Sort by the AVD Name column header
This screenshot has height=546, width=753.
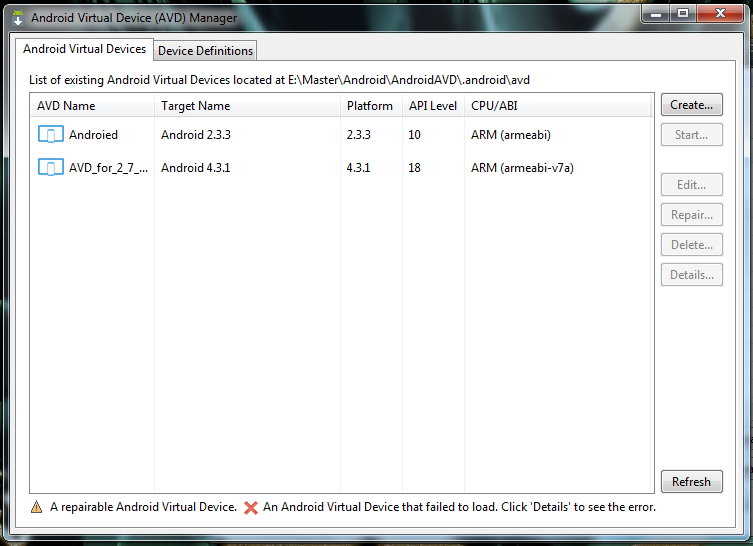pos(93,106)
